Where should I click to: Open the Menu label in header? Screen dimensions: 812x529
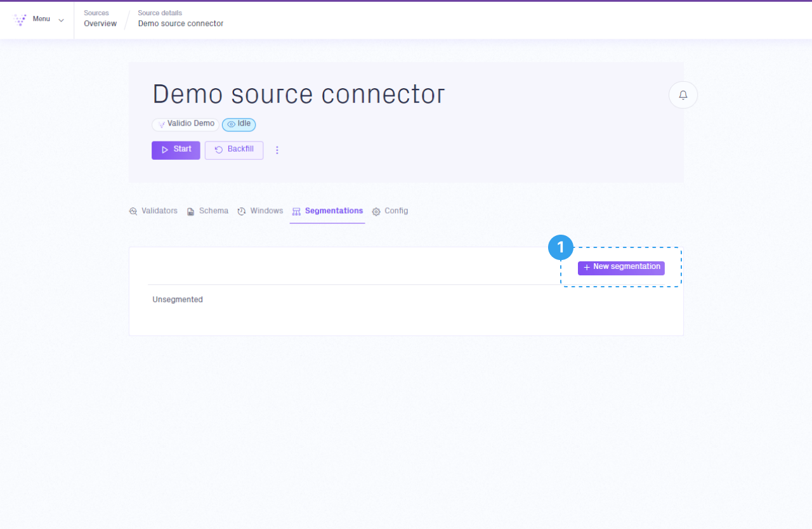tap(41, 19)
